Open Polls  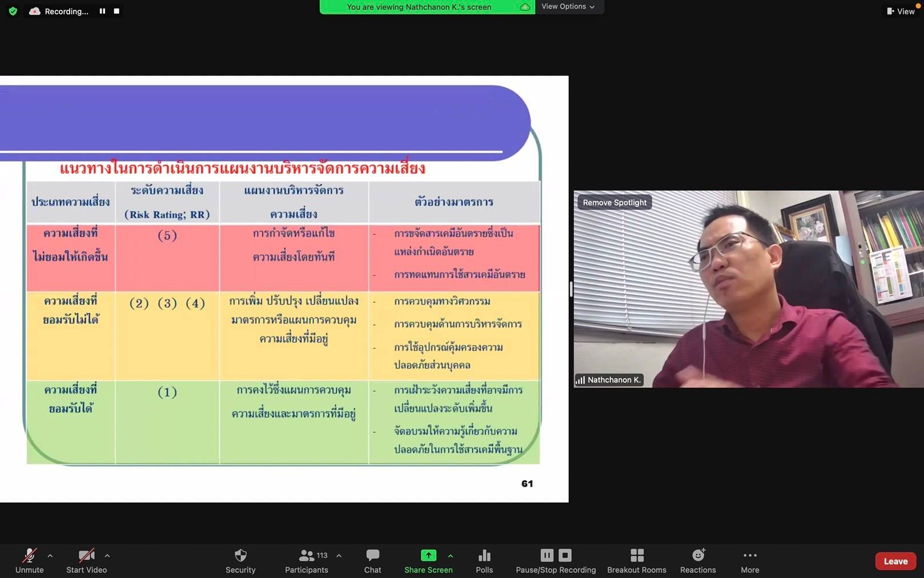[x=484, y=555]
